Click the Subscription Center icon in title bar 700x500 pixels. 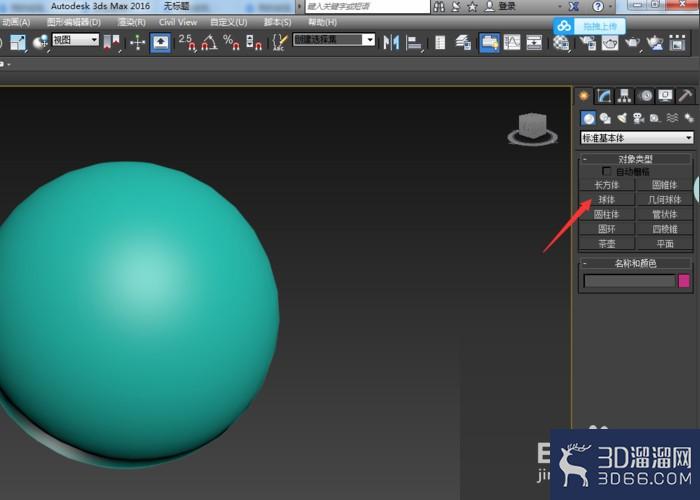pos(456,6)
